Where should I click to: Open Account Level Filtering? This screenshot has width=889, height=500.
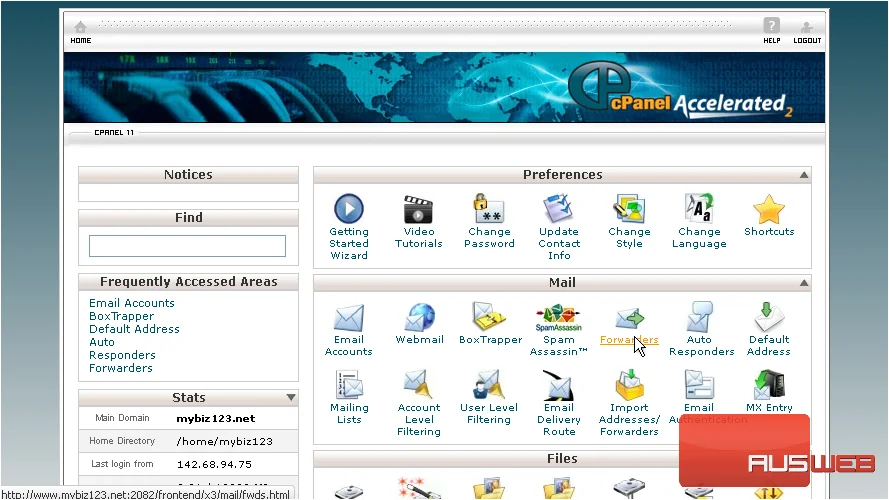click(418, 384)
